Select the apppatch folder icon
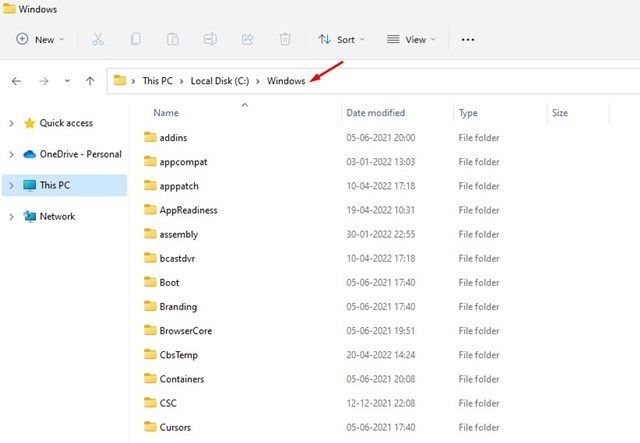 (x=150, y=185)
